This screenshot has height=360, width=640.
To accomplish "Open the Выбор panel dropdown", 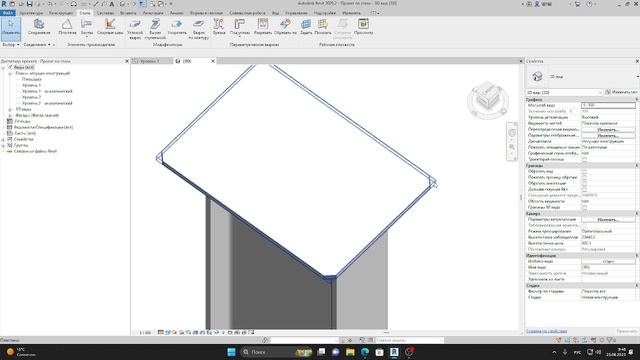I will 11,44.
